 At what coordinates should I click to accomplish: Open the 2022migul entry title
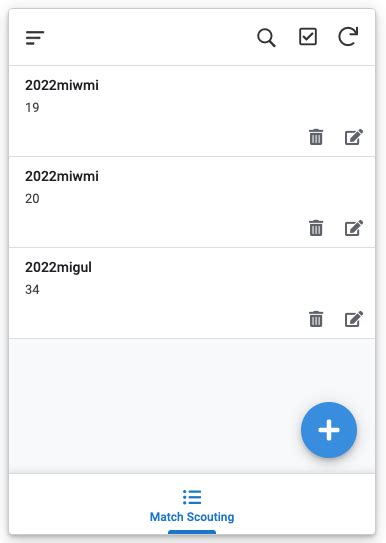tap(58, 268)
